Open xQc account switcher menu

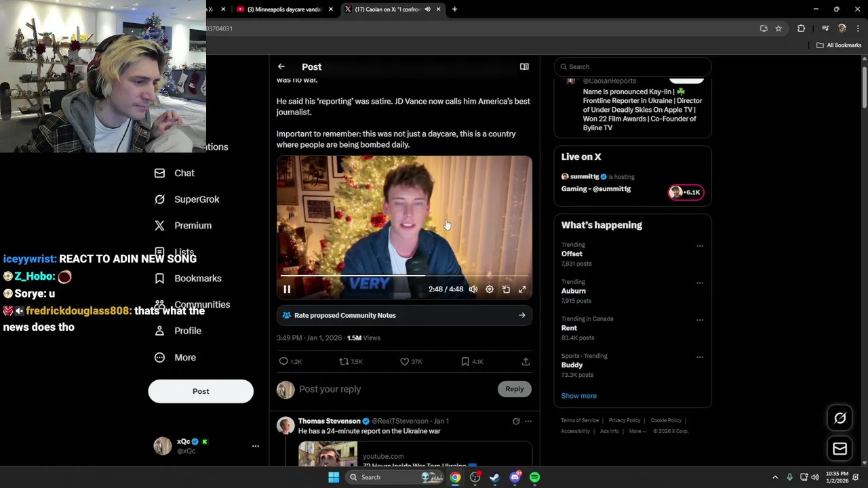206,446
